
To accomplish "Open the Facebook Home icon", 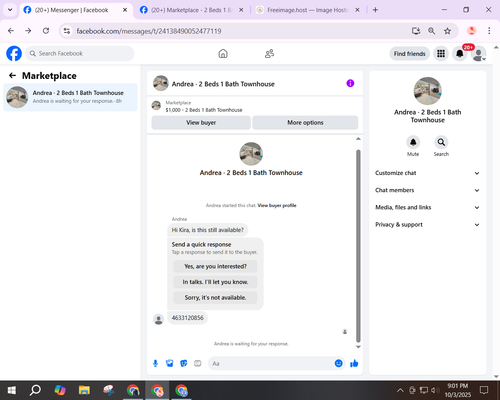I will pyautogui.click(x=223, y=54).
